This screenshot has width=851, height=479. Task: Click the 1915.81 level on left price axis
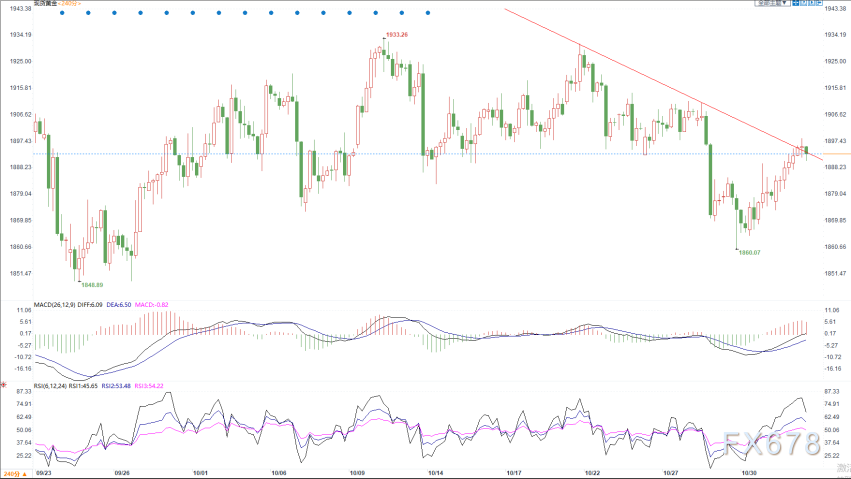21,88
